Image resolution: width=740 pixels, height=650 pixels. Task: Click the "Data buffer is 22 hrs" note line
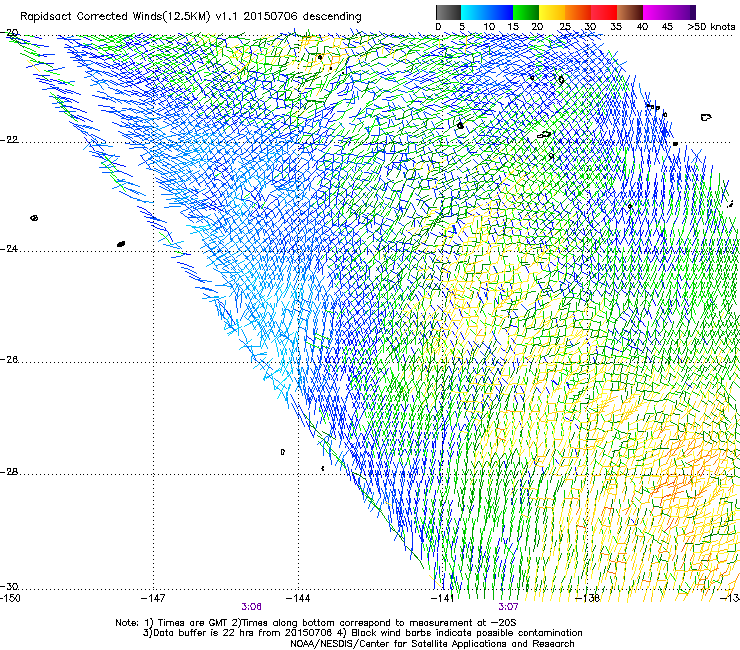(x=362, y=633)
